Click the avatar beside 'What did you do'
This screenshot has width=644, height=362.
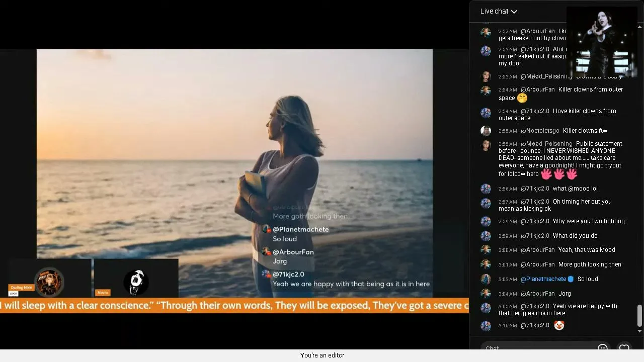coord(486,236)
